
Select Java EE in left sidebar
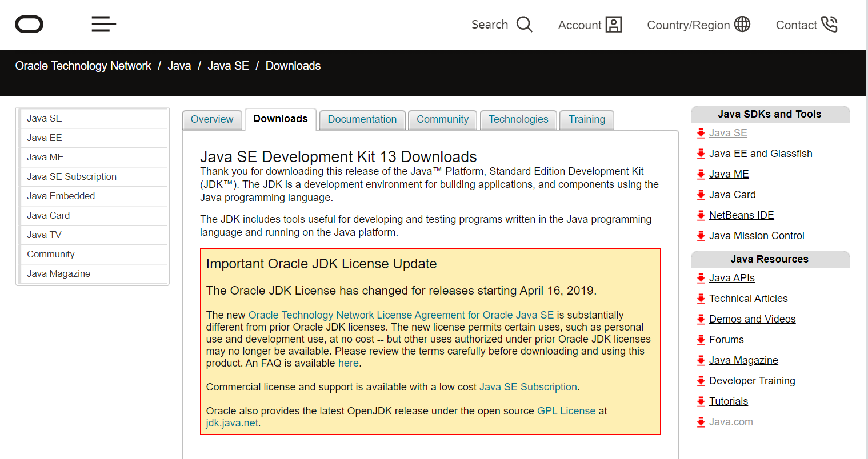(x=93, y=138)
